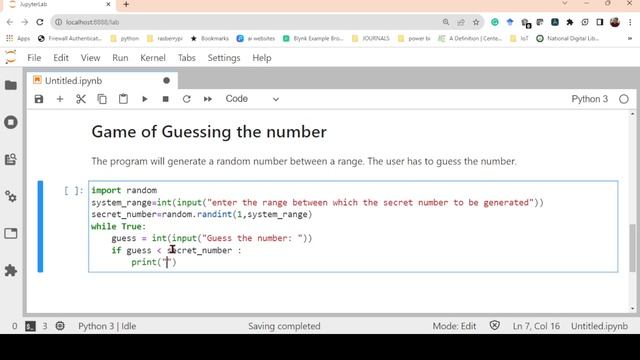Select the Untitled.ipynb notebook tab
640x360 pixels.
(102, 81)
